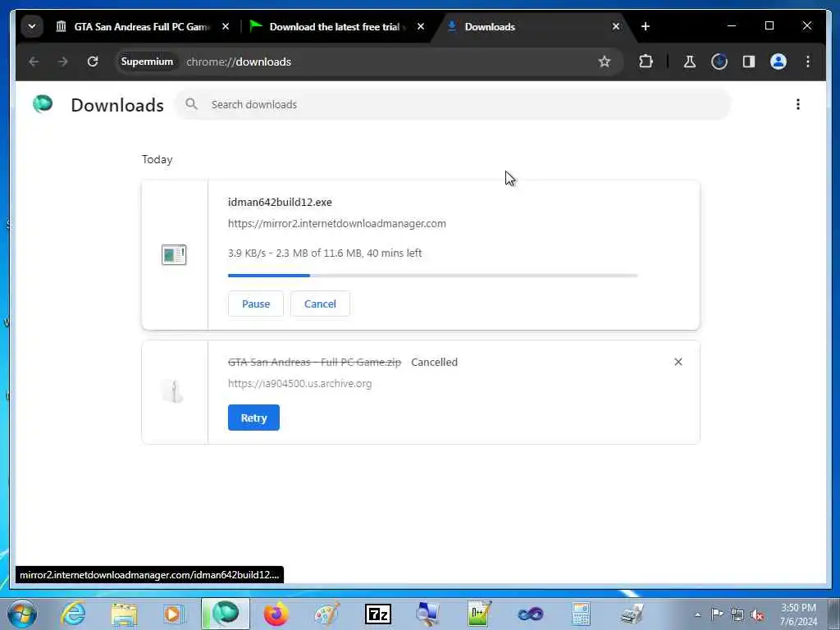Open Chrome Labs flask icon
840x630 pixels.
[689, 62]
